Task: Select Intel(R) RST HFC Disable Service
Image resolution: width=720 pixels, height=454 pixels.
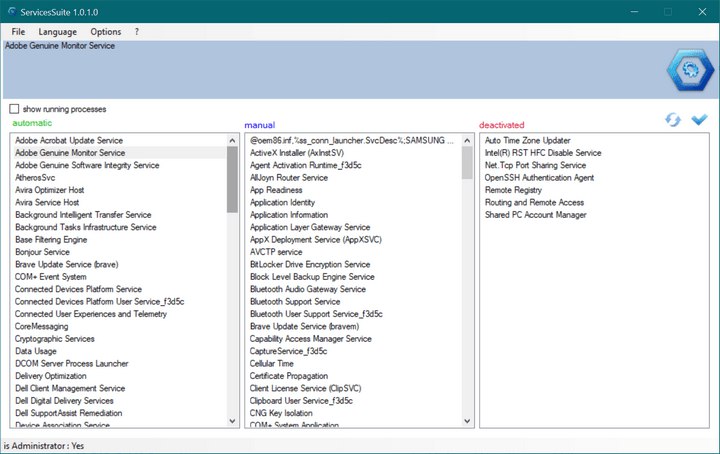Action: point(543,153)
